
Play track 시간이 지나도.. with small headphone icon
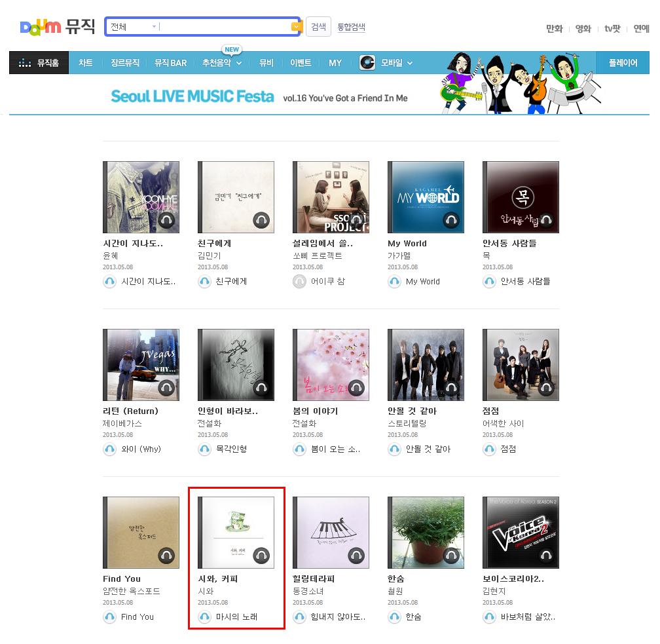(110, 281)
